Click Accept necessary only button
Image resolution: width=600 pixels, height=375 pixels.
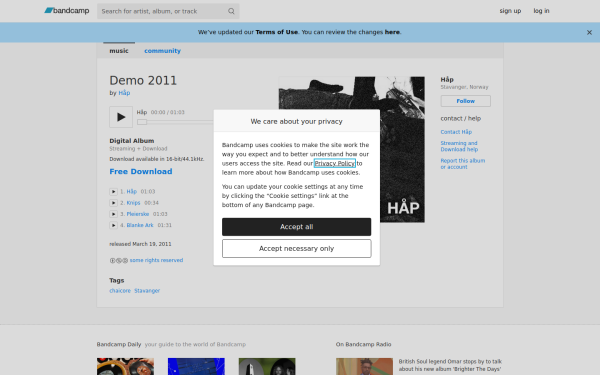pyautogui.click(x=297, y=249)
